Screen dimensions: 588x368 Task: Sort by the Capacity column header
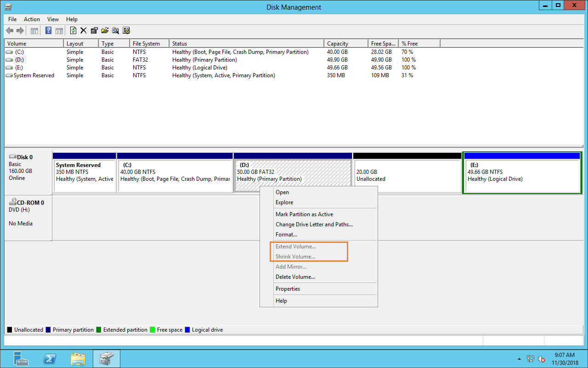346,44
